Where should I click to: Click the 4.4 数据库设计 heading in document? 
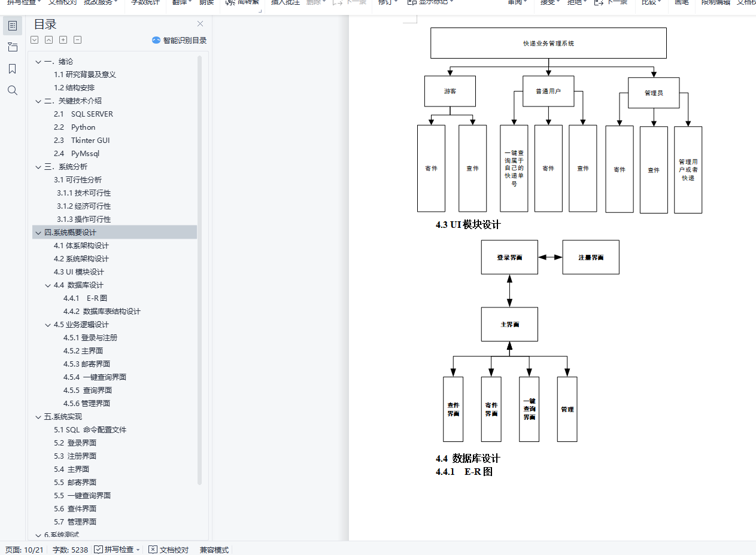click(x=467, y=459)
